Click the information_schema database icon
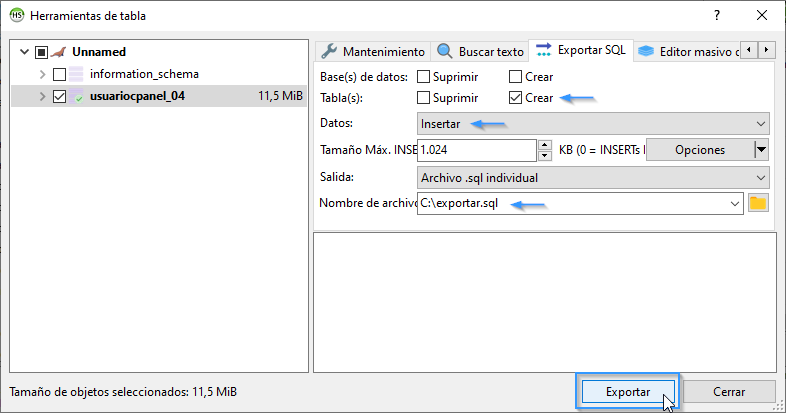The width and height of the screenshot is (786, 413). [x=76, y=74]
